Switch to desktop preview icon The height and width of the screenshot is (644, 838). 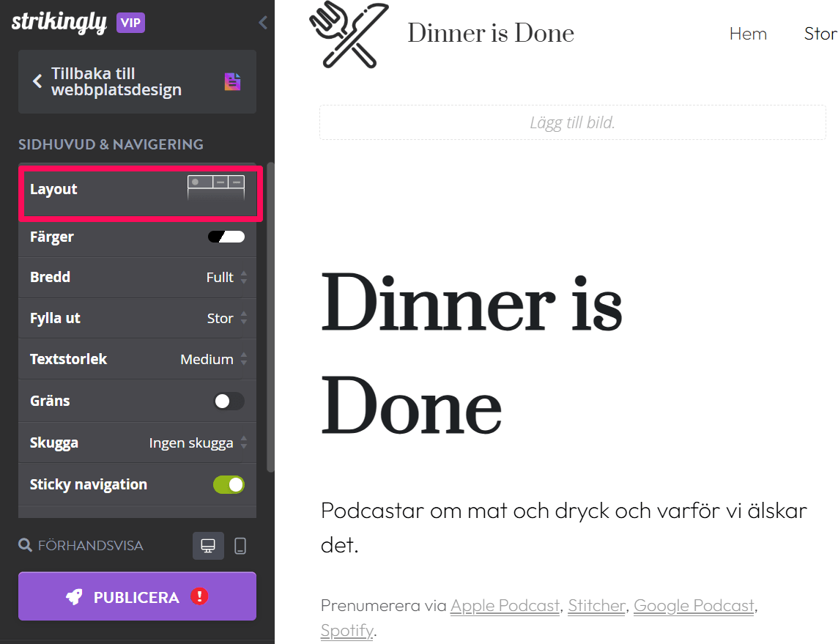[x=208, y=545]
